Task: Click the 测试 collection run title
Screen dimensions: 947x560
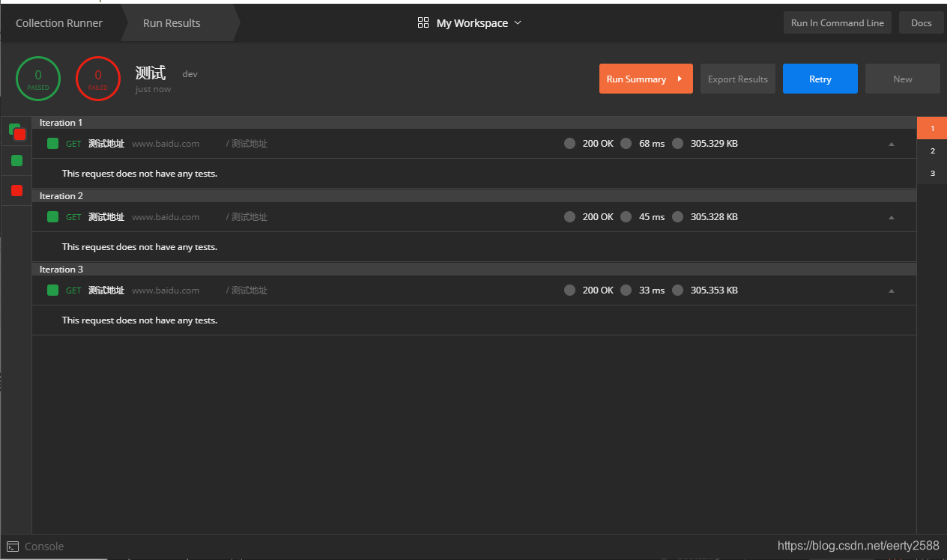Action: (151, 73)
